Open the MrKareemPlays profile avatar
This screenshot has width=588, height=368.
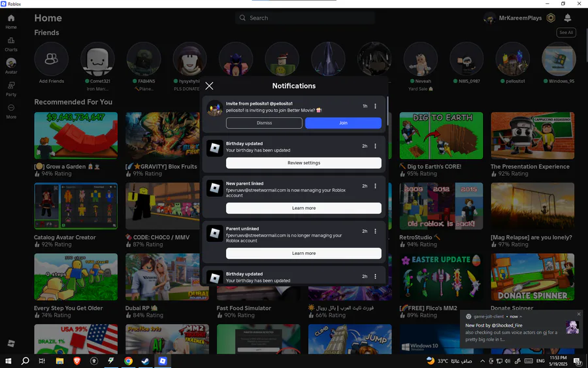(x=490, y=18)
